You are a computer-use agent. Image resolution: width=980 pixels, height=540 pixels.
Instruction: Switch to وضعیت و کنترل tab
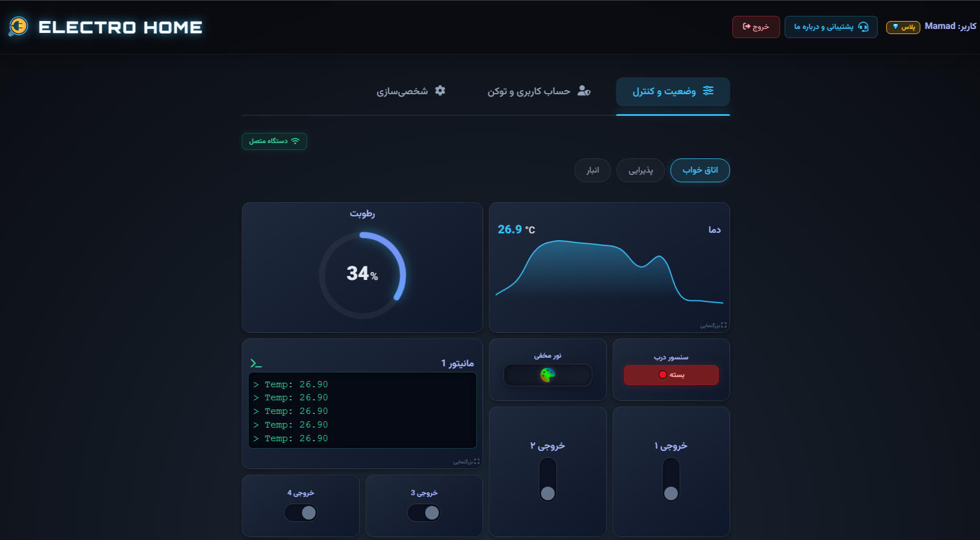pyautogui.click(x=673, y=91)
